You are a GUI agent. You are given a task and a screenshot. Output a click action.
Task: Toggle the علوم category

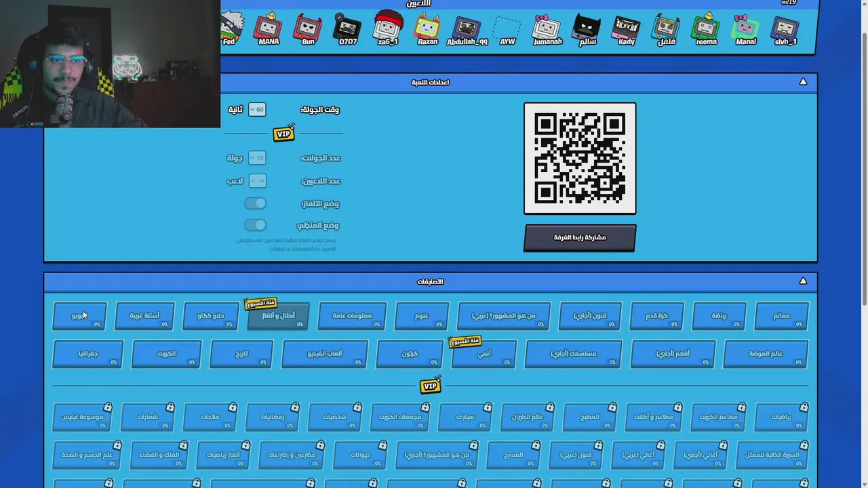click(422, 316)
